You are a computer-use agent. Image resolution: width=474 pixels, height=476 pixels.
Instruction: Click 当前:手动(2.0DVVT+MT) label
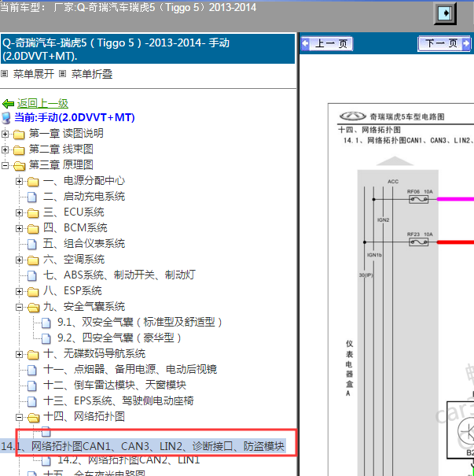(x=75, y=118)
